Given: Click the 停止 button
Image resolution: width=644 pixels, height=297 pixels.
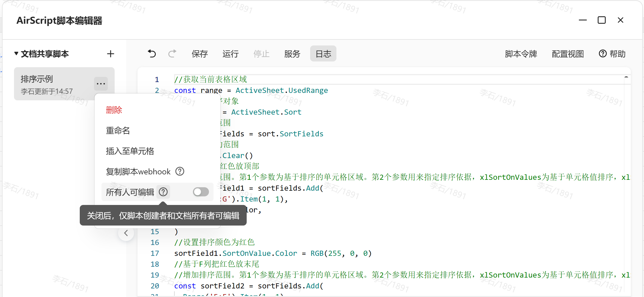Looking at the screenshot, I should 261,54.
